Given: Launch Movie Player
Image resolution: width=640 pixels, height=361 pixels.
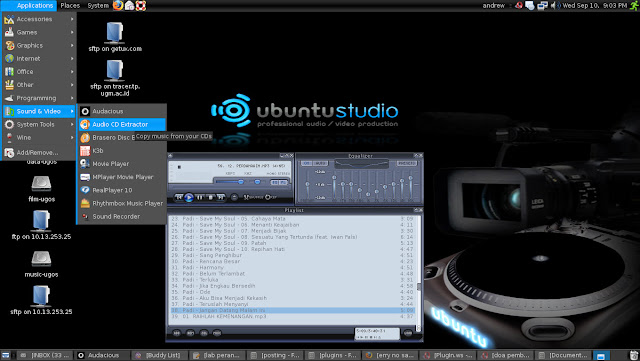Looking at the screenshot, I should click(x=122, y=164).
